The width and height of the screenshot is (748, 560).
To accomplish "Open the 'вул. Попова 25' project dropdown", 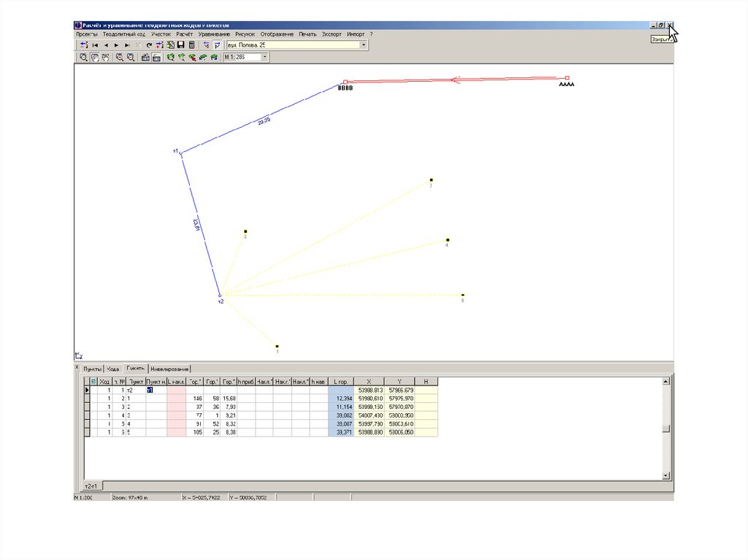I will pos(364,45).
